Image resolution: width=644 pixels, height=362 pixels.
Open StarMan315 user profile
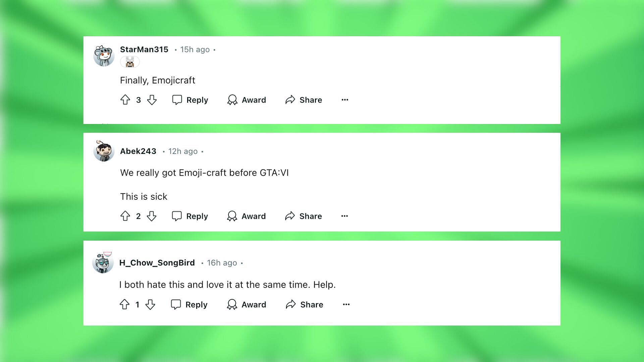(144, 49)
